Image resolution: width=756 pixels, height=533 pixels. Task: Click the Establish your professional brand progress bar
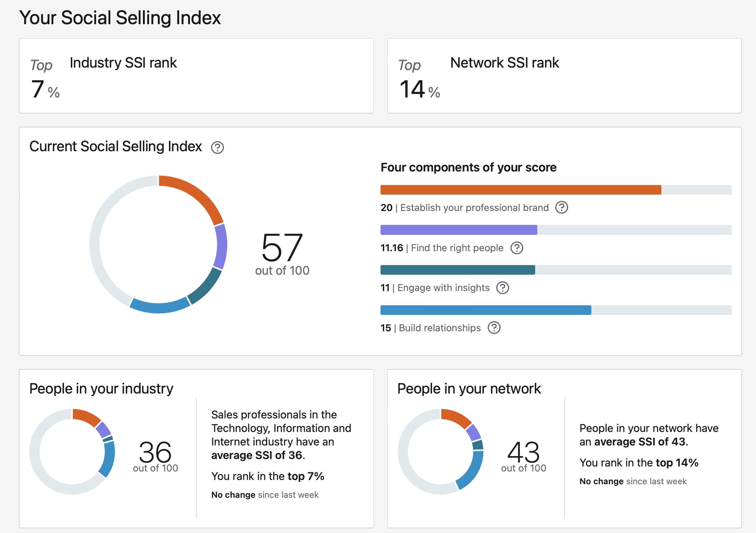coord(517,189)
